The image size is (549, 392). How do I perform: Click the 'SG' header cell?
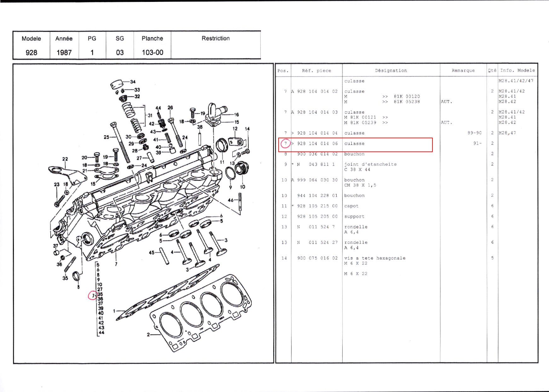(x=120, y=38)
